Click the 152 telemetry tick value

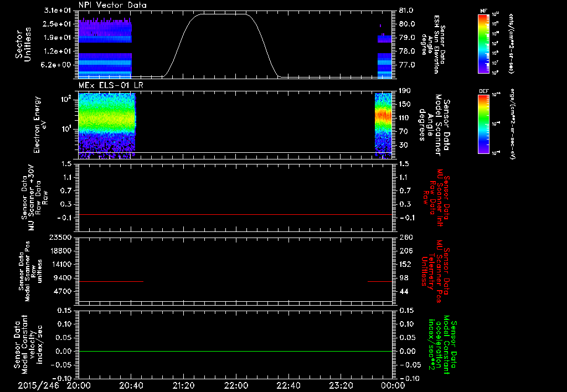click(x=405, y=264)
